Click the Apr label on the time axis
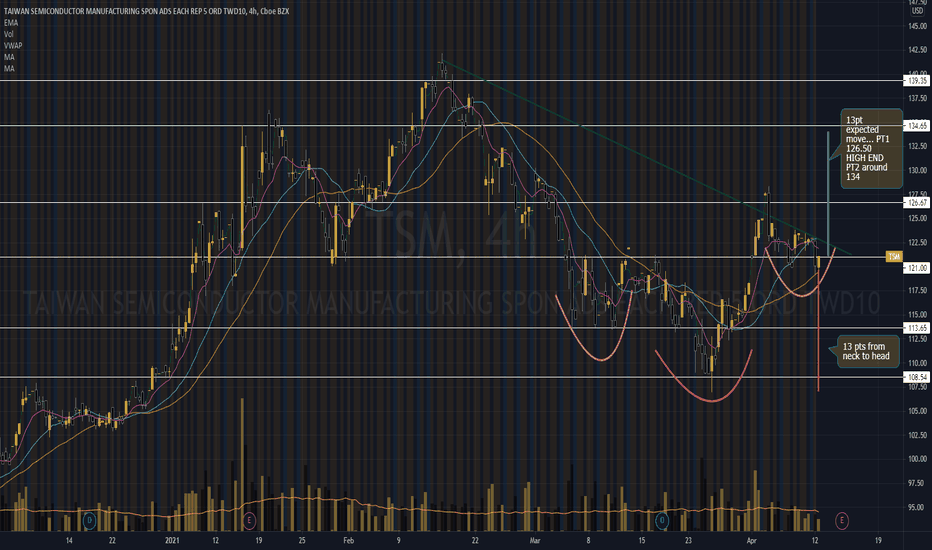The height and width of the screenshot is (550, 932). click(752, 540)
